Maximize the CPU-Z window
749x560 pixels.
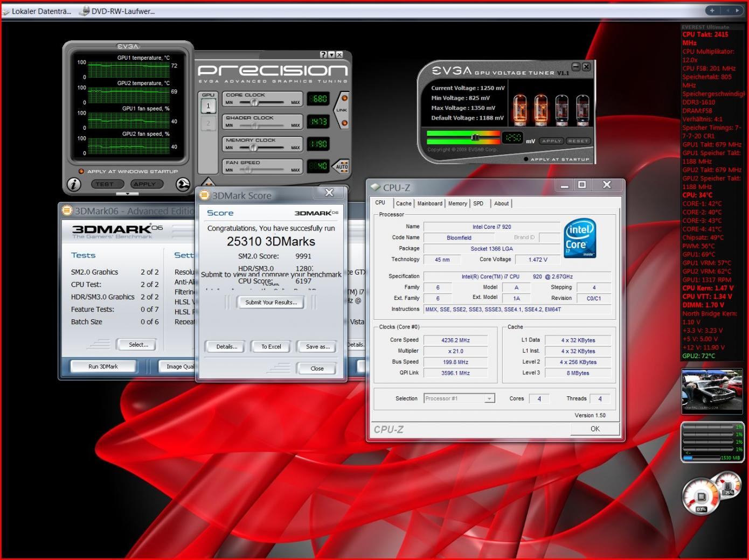[582, 185]
